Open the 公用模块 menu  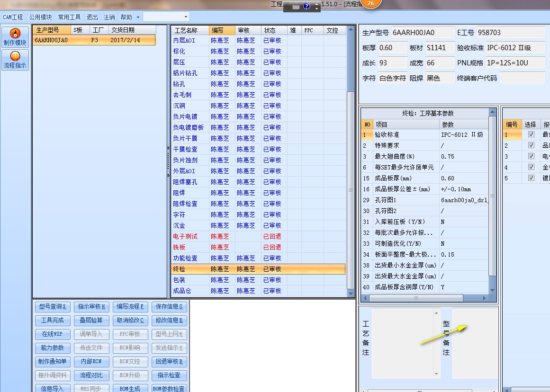pos(40,17)
